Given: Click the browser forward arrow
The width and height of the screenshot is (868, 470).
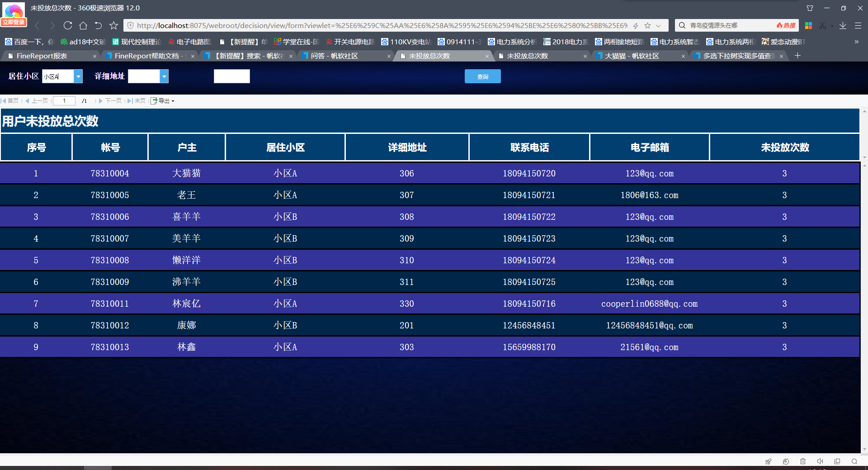Looking at the screenshot, I should [x=52, y=26].
